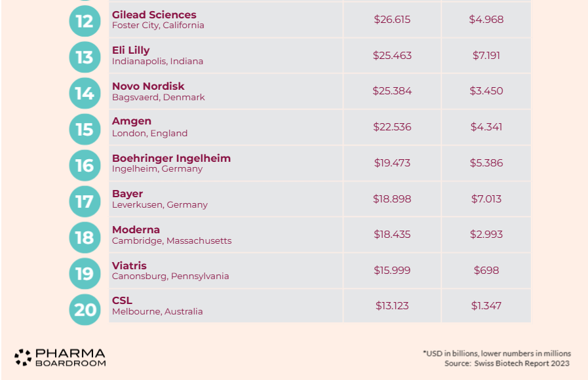Click the Moderna company name
The width and height of the screenshot is (588, 380).
[136, 230]
